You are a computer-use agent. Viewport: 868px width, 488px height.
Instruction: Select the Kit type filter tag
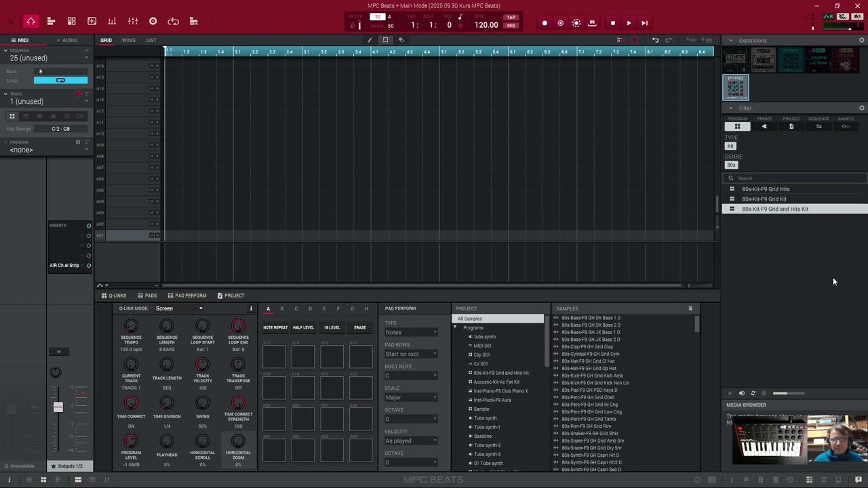pos(730,146)
